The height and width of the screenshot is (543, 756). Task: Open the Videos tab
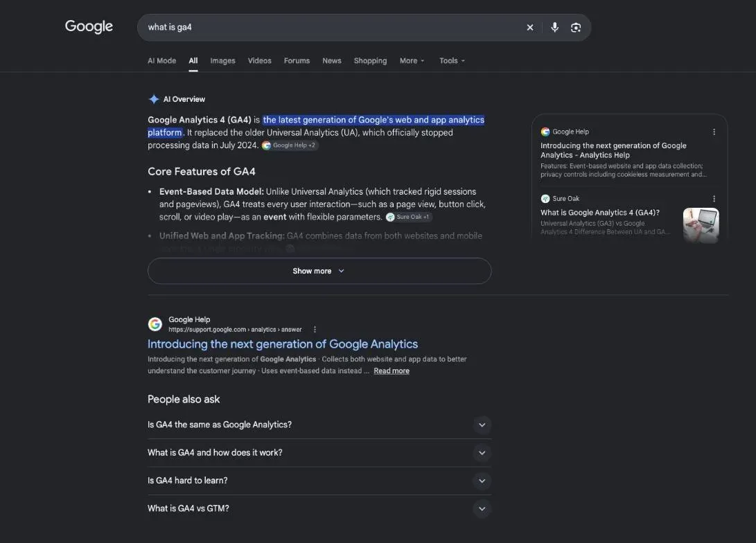tap(259, 61)
